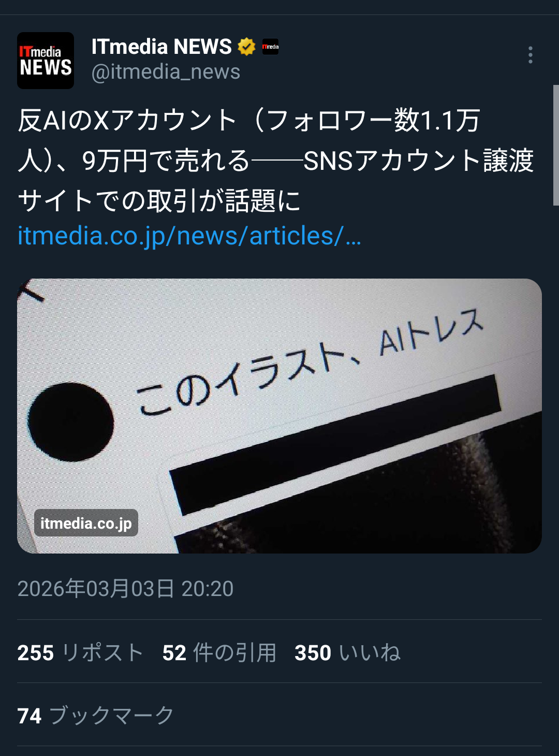This screenshot has height=756, width=559.
Task: Click the tweet headline text about 反AIのXアカウント
Action: 275,161
